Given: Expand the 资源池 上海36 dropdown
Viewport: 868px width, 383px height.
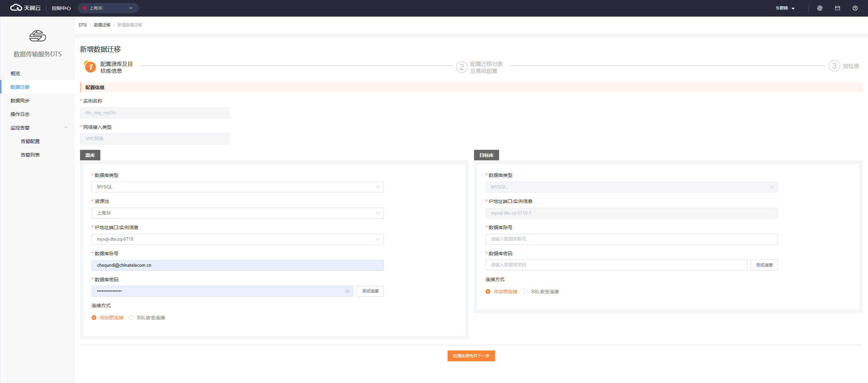Looking at the screenshot, I should coord(237,213).
